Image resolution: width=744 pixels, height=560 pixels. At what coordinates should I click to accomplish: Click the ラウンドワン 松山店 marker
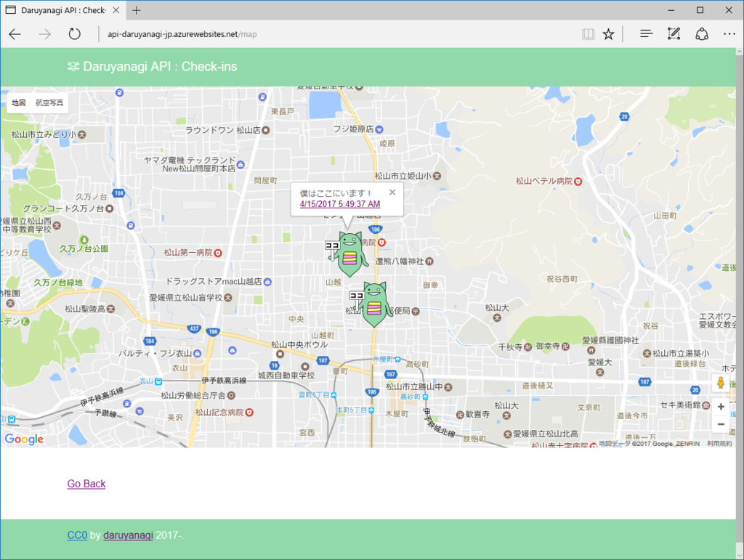point(266,130)
